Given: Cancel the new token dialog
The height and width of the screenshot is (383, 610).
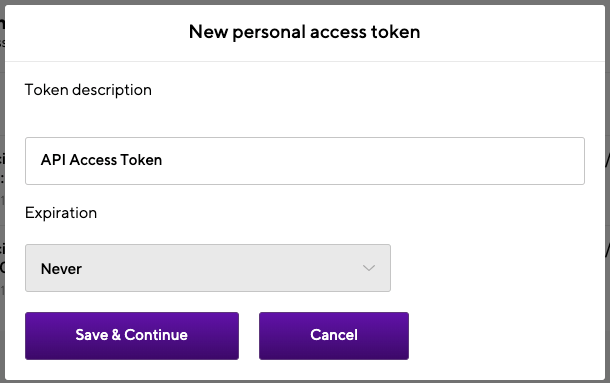Looking at the screenshot, I should point(334,336).
